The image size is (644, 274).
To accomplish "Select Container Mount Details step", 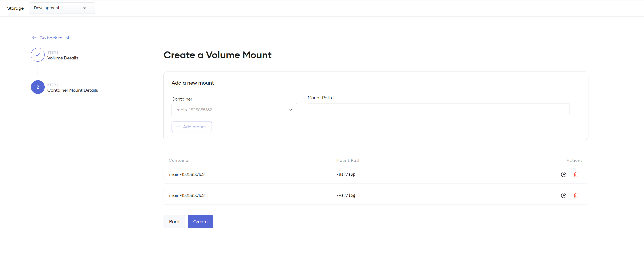I will [x=73, y=90].
